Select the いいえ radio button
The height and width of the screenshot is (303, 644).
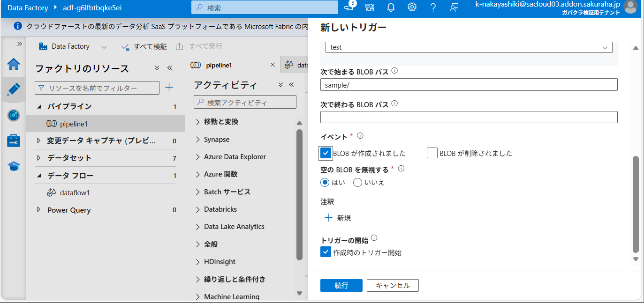[x=357, y=183]
